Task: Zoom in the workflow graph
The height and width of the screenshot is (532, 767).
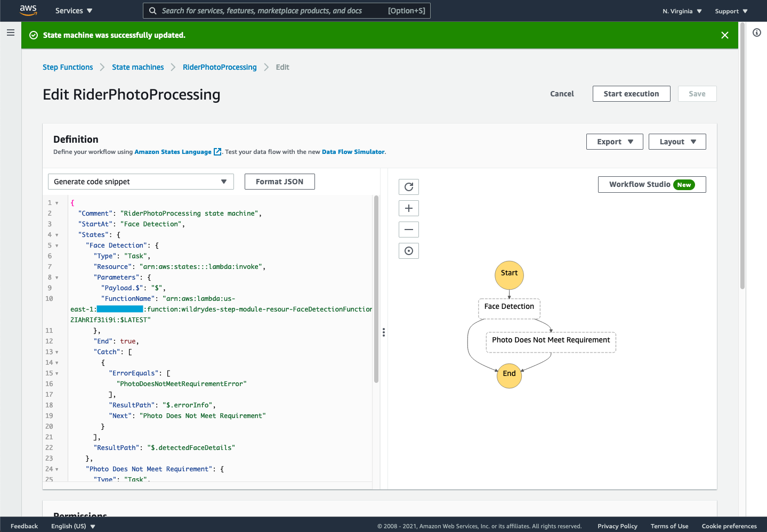Action: click(x=409, y=208)
